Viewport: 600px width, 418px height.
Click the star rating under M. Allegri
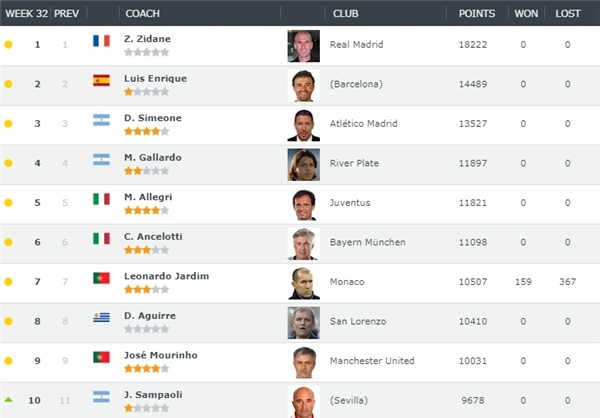[147, 210]
